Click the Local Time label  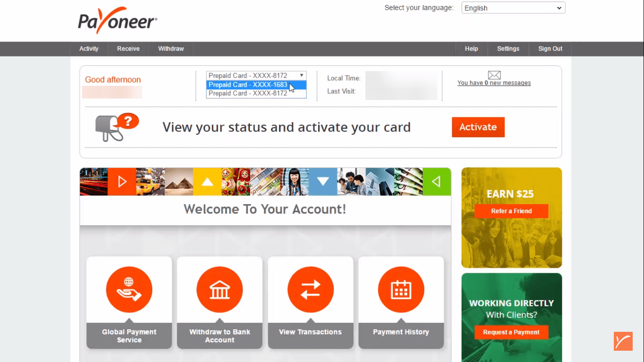pyautogui.click(x=344, y=78)
